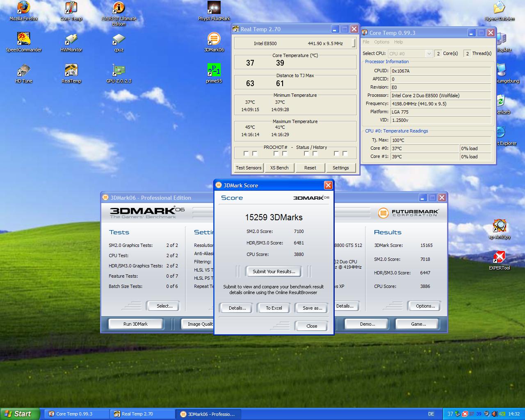The height and width of the screenshot is (420, 525).
Task: Select the EXPERTool desktop icon
Action: [x=499, y=260]
